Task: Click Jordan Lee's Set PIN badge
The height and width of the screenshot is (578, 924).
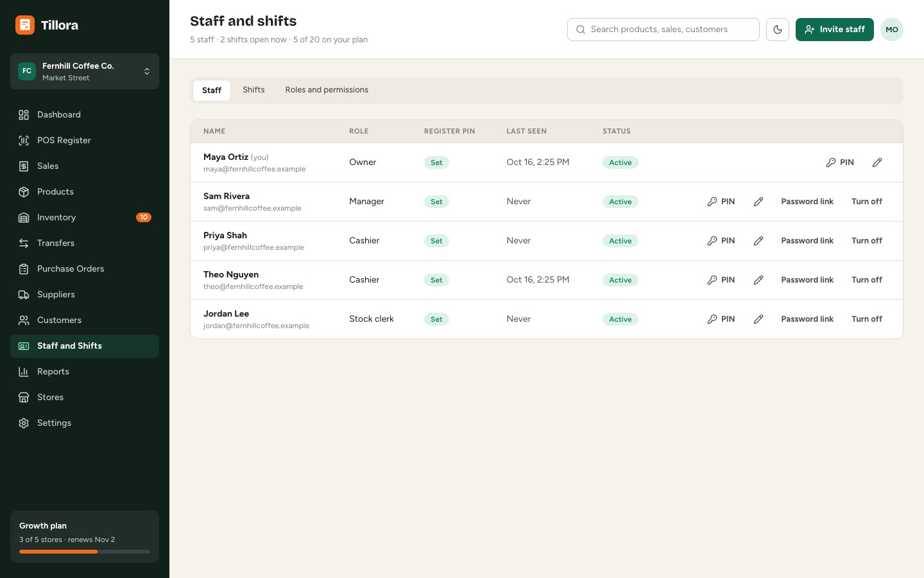Action: [436, 319]
